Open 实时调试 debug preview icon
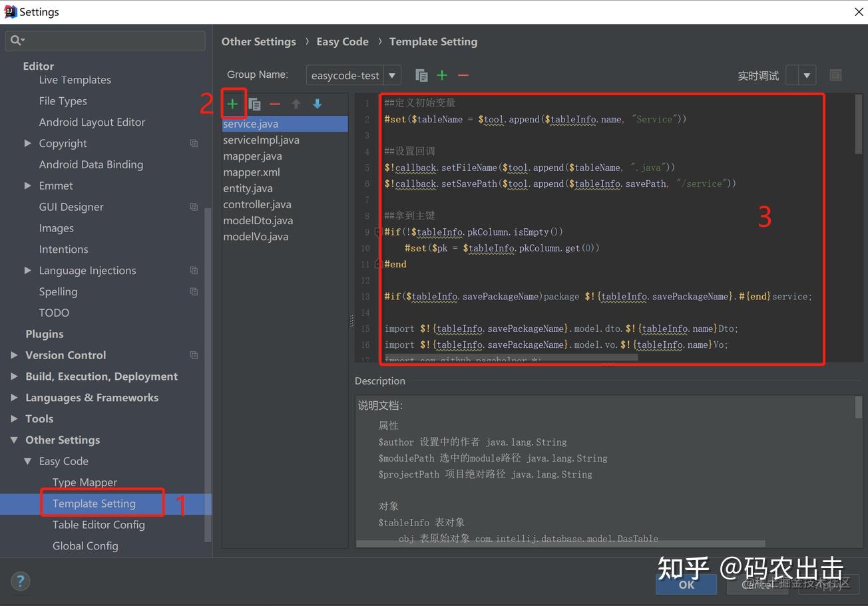 (836, 75)
